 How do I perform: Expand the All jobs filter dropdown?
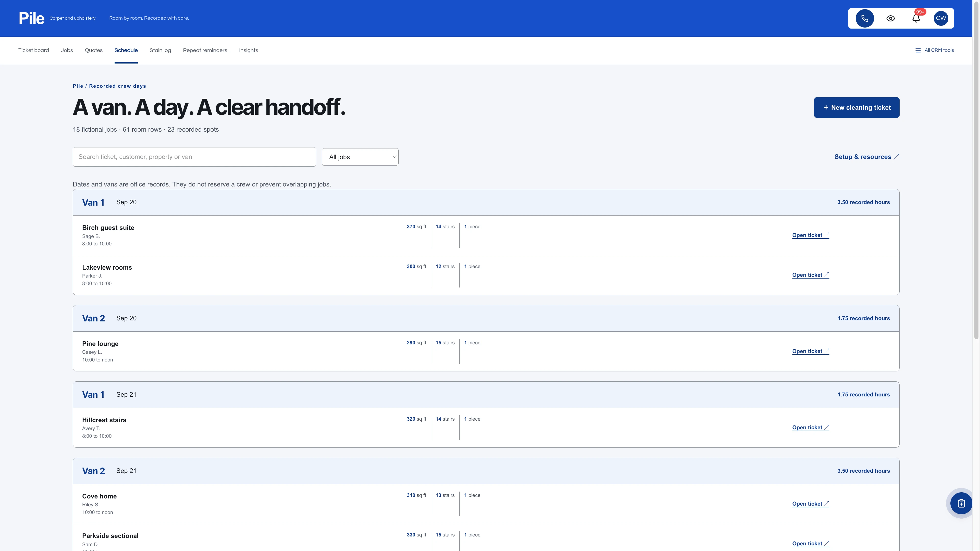coord(360,157)
